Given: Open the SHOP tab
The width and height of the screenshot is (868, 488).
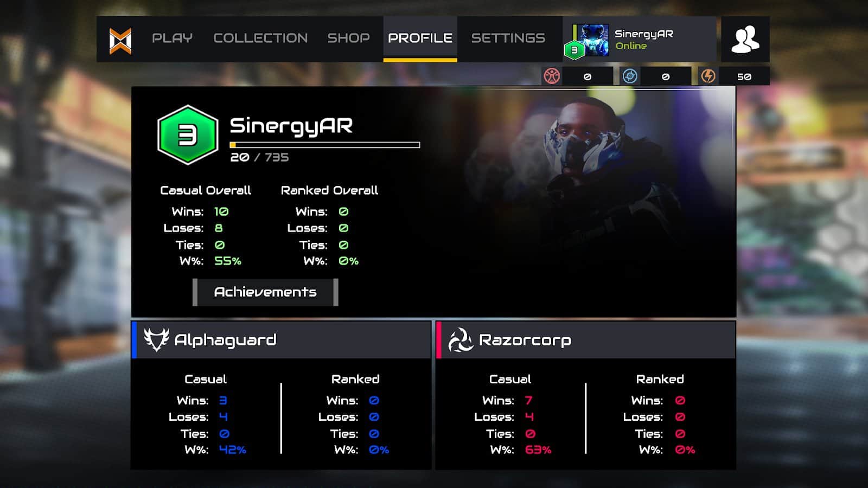Looking at the screenshot, I should pos(348,38).
